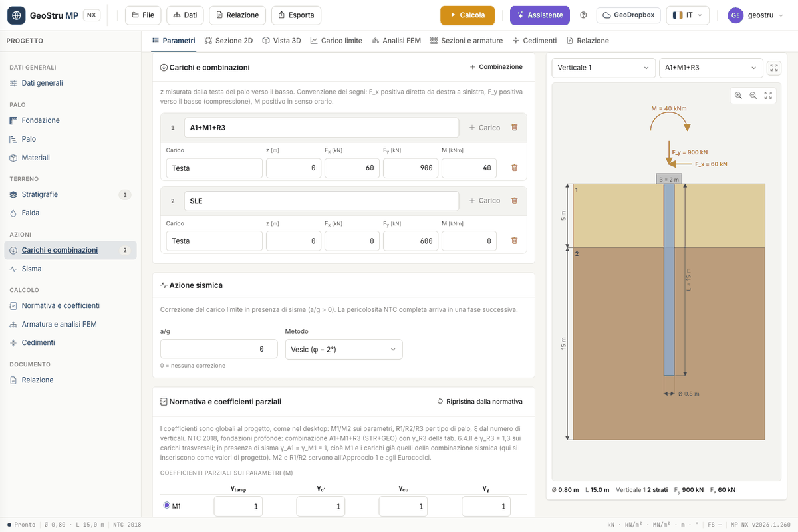Switch to the Analisi FEM tab
798x532 pixels.
coord(396,41)
